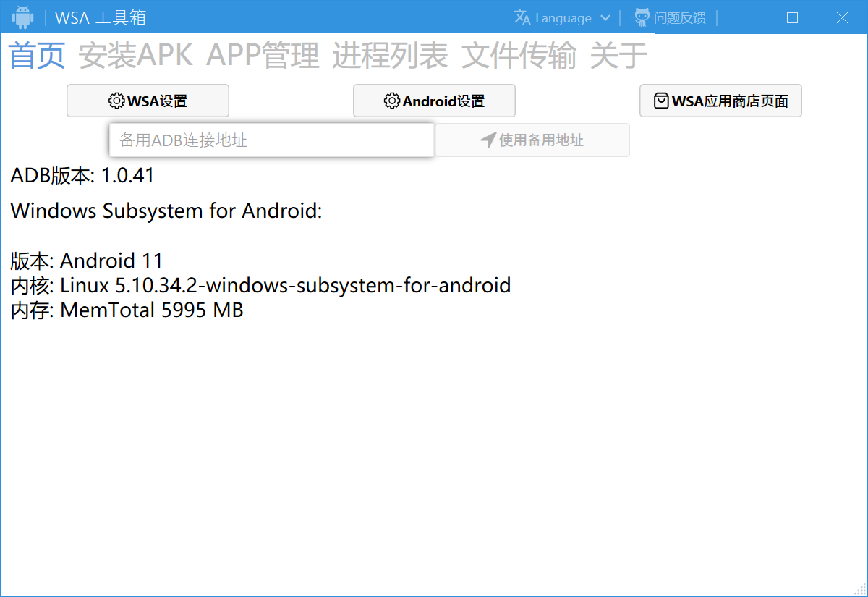
Task: Minimize the WSA 工具箱 window
Action: [743, 17]
